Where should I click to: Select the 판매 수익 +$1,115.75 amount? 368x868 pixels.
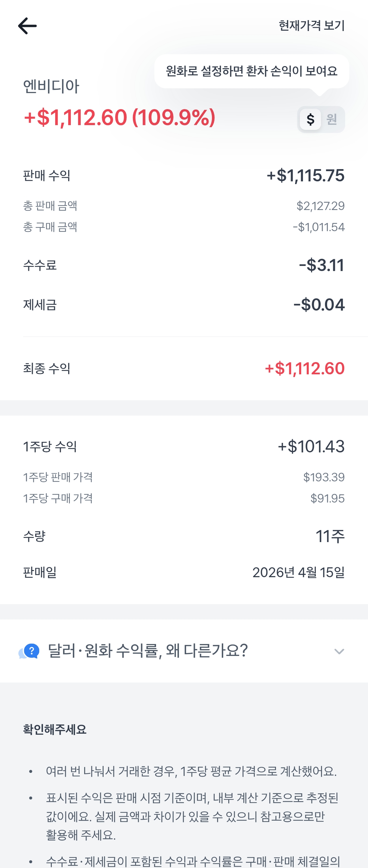click(305, 176)
